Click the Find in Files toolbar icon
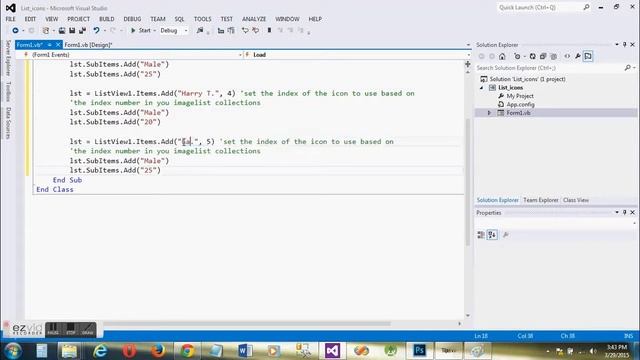This screenshot has height=360, width=640. [x=200, y=31]
